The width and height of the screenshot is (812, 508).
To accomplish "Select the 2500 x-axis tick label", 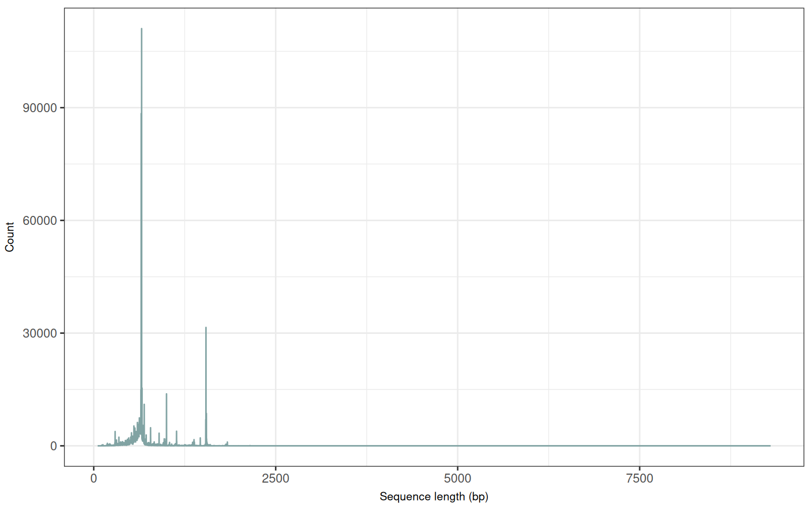I will click(x=275, y=479).
